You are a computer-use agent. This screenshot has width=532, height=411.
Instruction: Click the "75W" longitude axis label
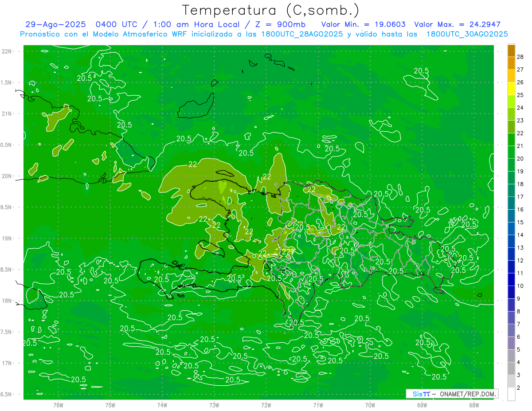pos(110,405)
